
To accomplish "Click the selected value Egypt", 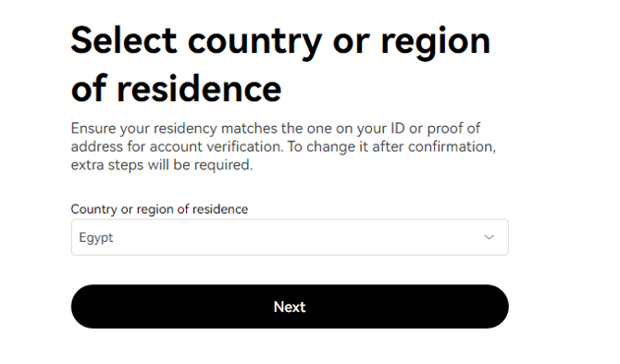I will (96, 238).
